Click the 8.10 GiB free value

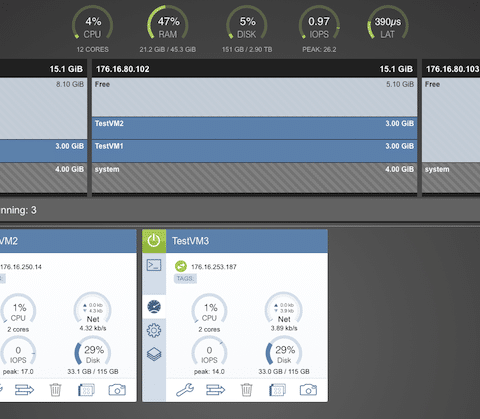(70, 84)
